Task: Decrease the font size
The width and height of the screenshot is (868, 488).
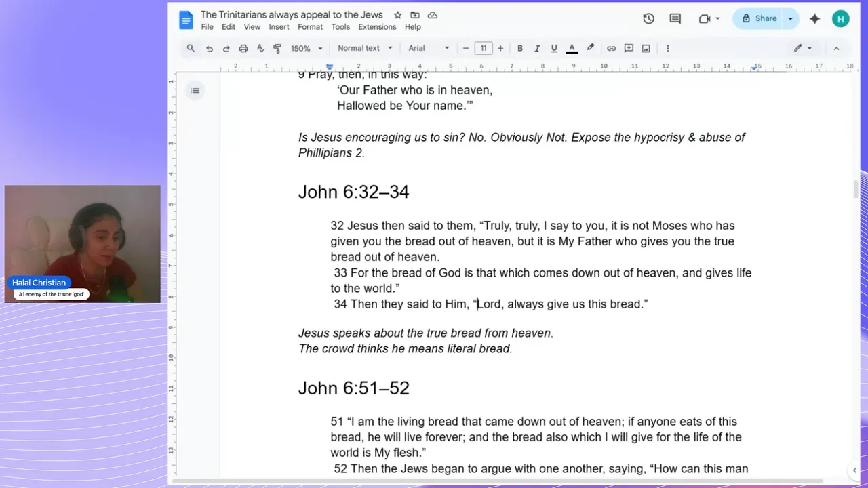Action: pos(466,48)
